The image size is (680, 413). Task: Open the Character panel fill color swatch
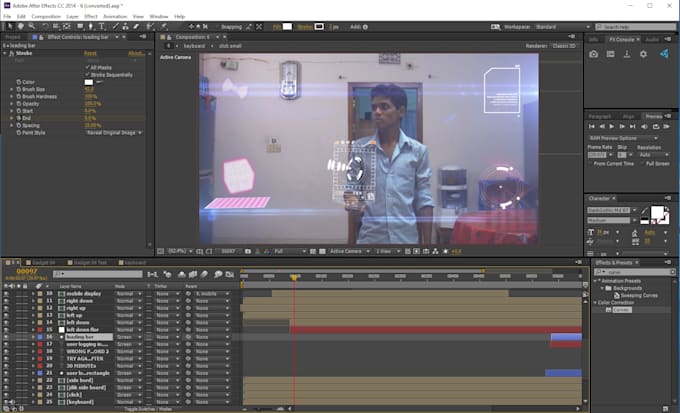(657, 212)
